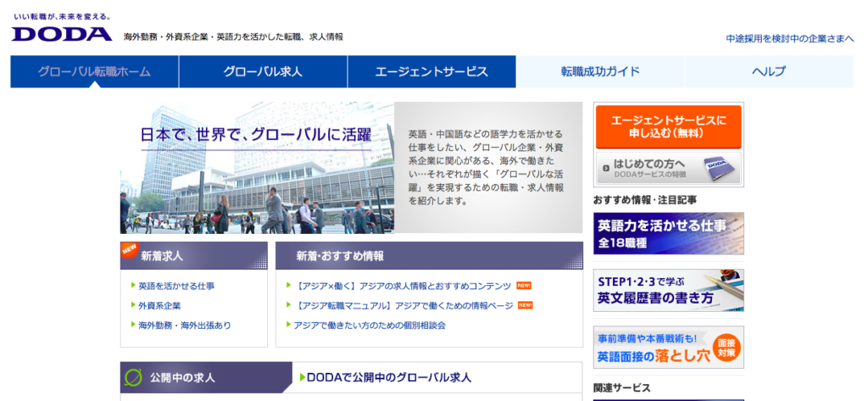Open ヘルプ tab
868x401 pixels.
(768, 71)
